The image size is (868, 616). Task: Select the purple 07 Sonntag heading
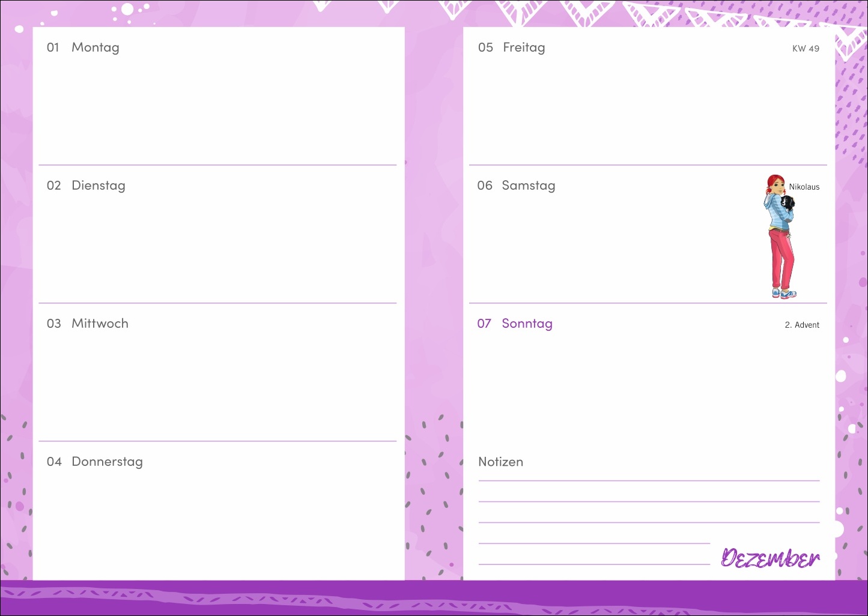[x=515, y=324]
